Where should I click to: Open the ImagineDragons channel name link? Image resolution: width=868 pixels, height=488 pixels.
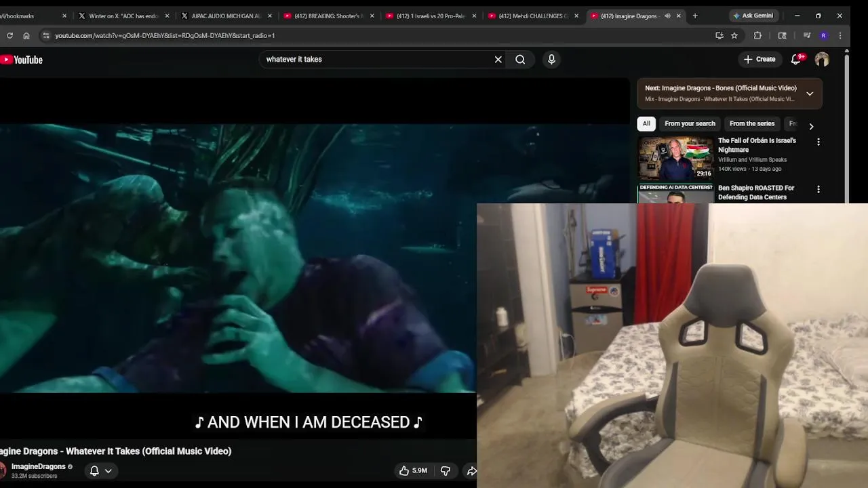click(x=38, y=466)
